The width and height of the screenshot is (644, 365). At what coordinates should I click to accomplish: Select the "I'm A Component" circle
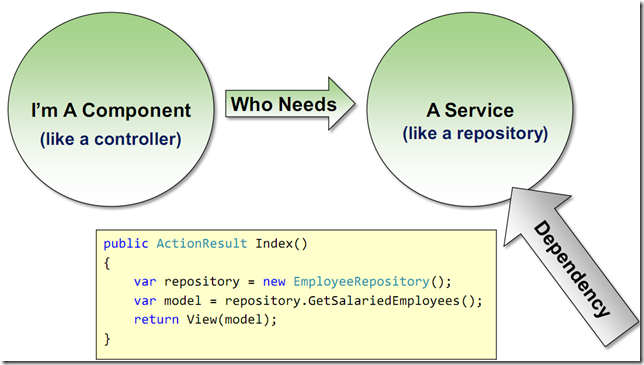click(x=111, y=109)
